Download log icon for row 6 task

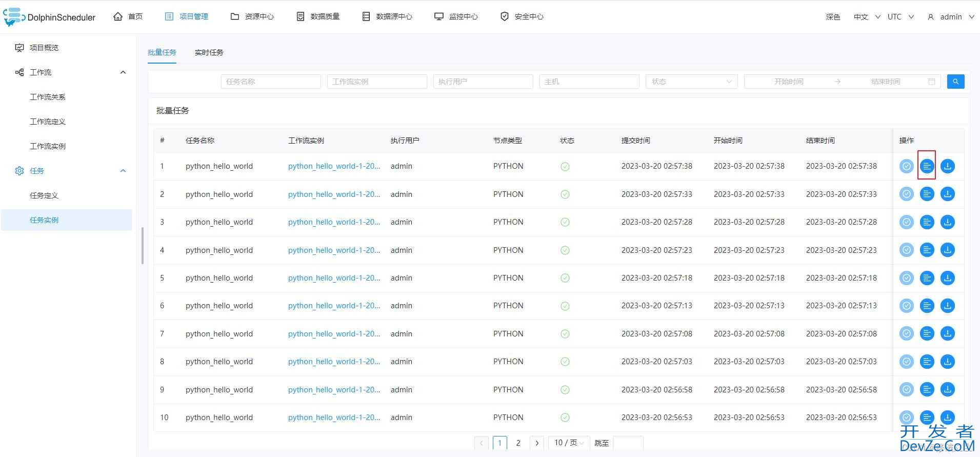[948, 306]
